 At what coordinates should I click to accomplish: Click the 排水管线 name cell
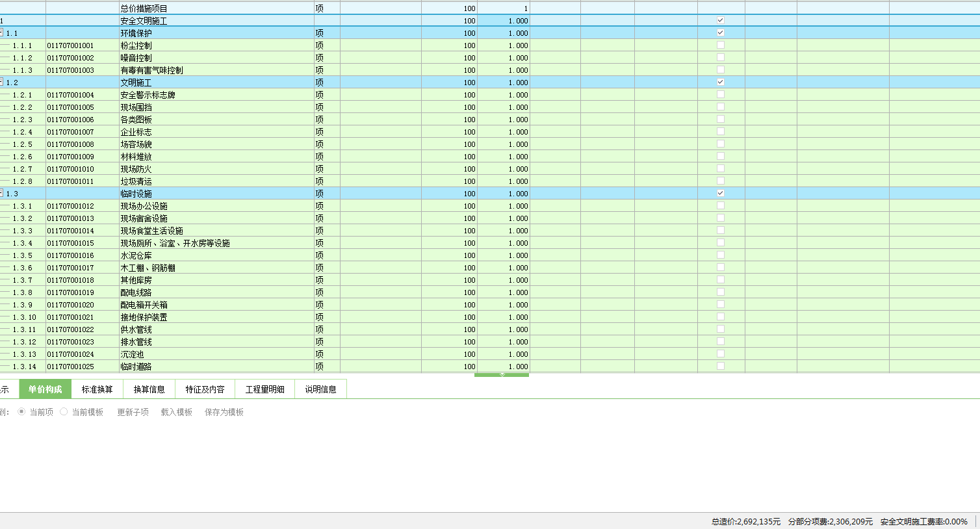coord(216,342)
